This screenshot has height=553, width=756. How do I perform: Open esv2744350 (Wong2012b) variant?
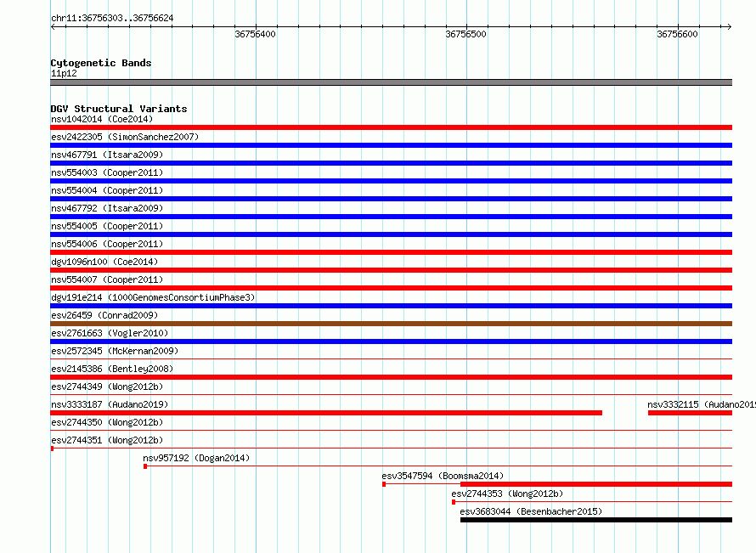click(107, 422)
